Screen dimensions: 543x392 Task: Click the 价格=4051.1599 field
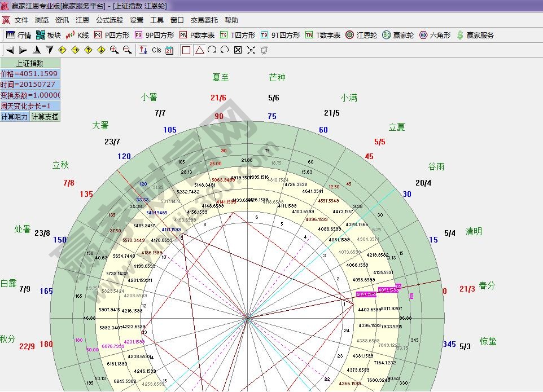tap(29, 74)
